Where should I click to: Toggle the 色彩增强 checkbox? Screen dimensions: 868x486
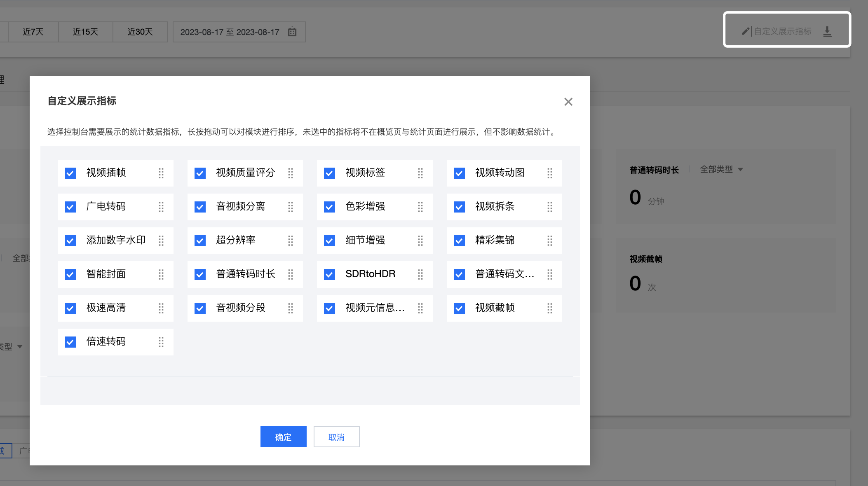[x=329, y=207]
